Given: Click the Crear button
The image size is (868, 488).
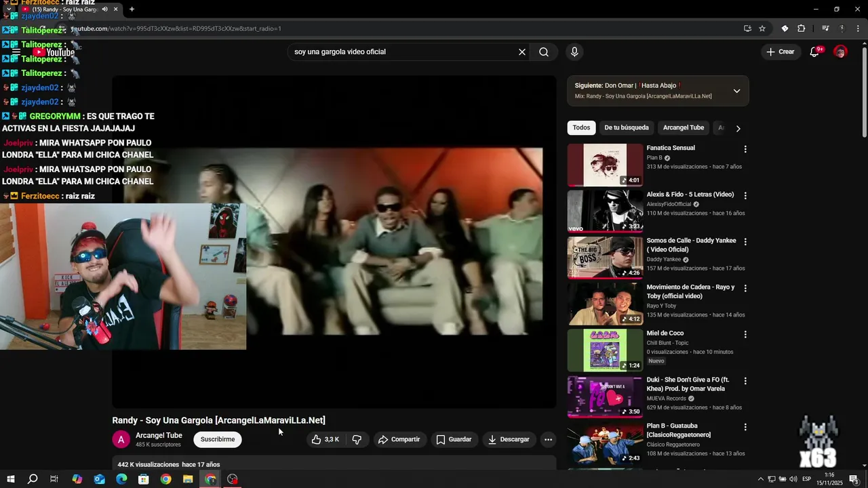Looking at the screenshot, I should [780, 52].
